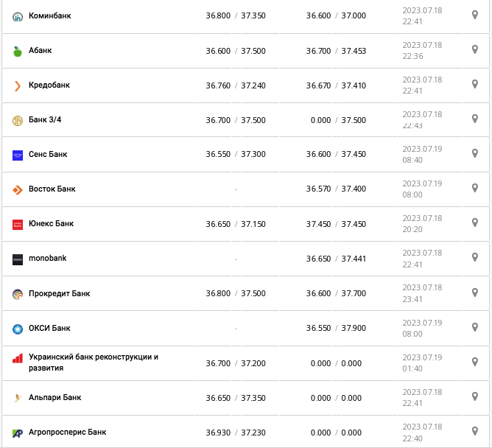Click the orange Кредобанк chevron logo
492x448 pixels.
coord(18,85)
